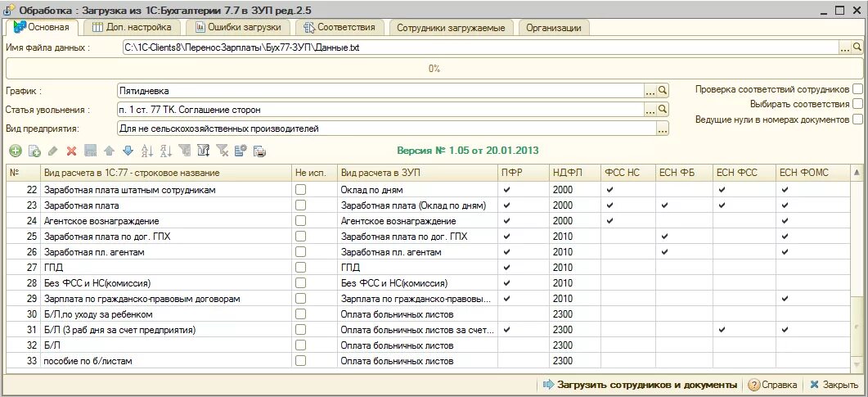
Task: Open the Сотрудники загружаемые tab
Action: 451,27
